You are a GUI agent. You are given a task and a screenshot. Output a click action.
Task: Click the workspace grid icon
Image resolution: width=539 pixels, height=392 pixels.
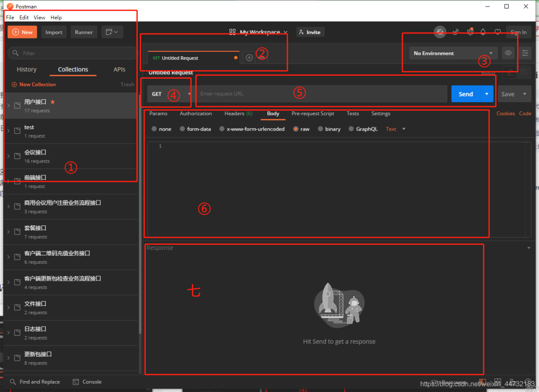[x=233, y=32]
